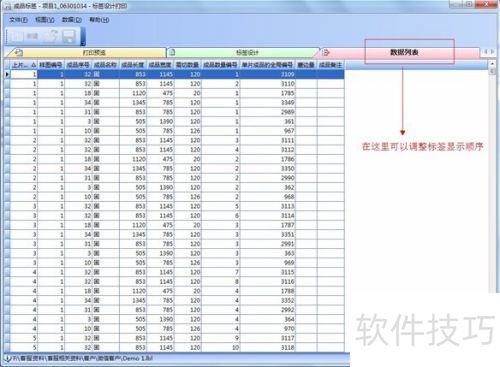
Task: Click the left tab-scroll arrow
Action: (486, 52)
